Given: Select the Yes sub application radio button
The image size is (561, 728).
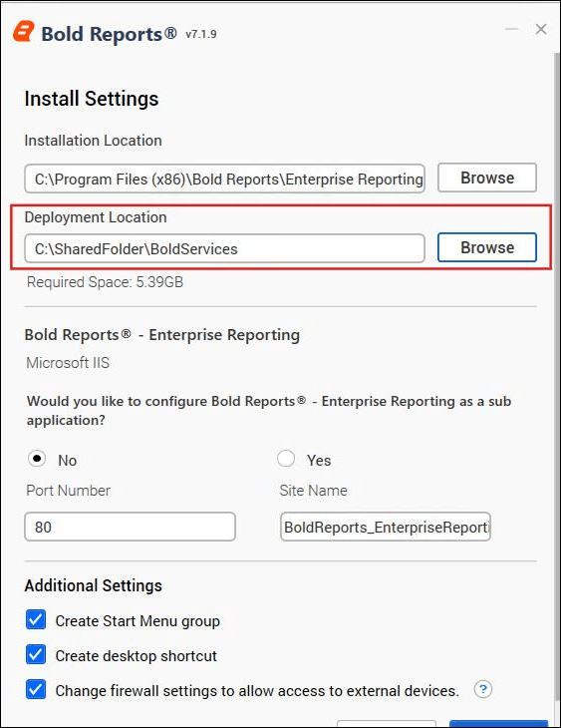Looking at the screenshot, I should pyautogui.click(x=286, y=459).
